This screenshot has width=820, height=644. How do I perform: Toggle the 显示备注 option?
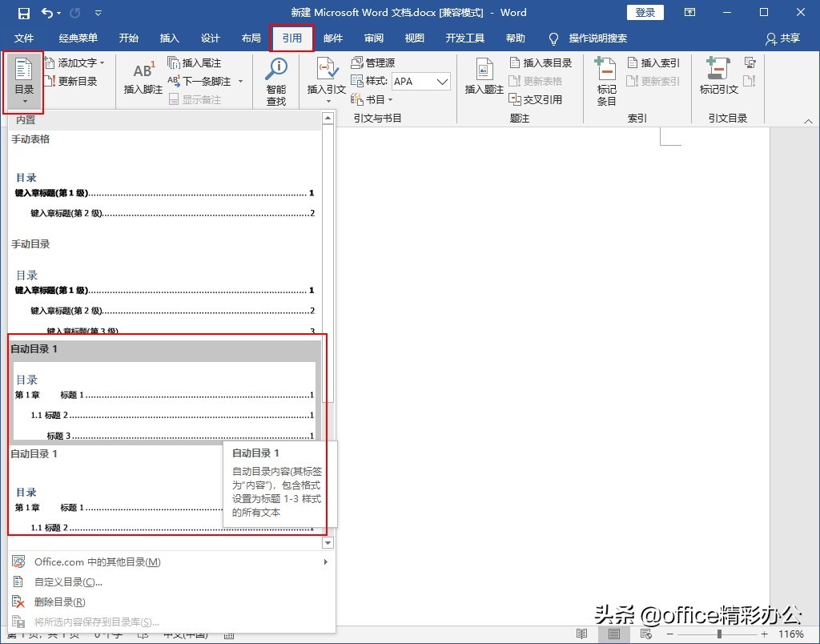tap(195, 99)
